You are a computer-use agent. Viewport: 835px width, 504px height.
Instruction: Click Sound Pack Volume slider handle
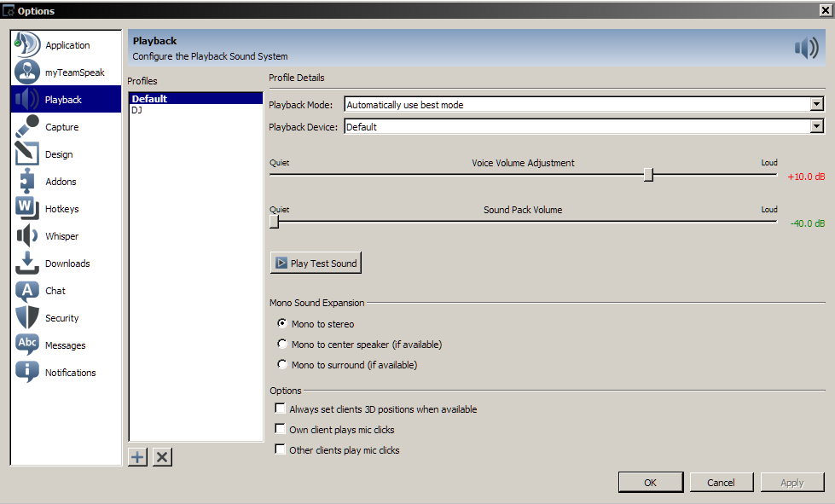coord(275,222)
